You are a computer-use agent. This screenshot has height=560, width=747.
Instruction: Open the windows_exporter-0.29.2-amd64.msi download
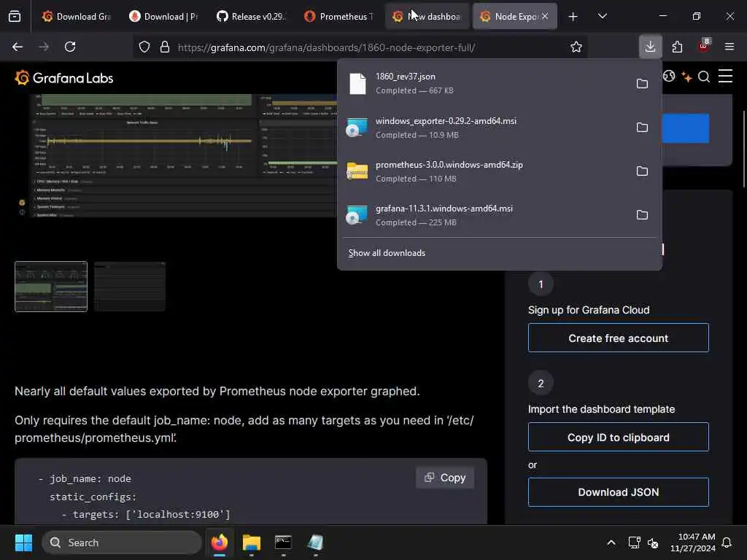(484, 128)
